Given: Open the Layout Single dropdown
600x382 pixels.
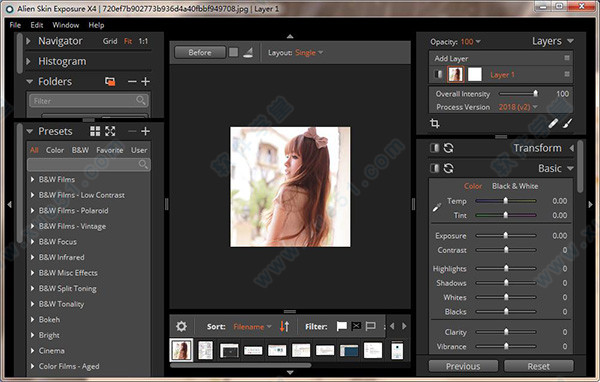Looking at the screenshot, I should [x=309, y=52].
